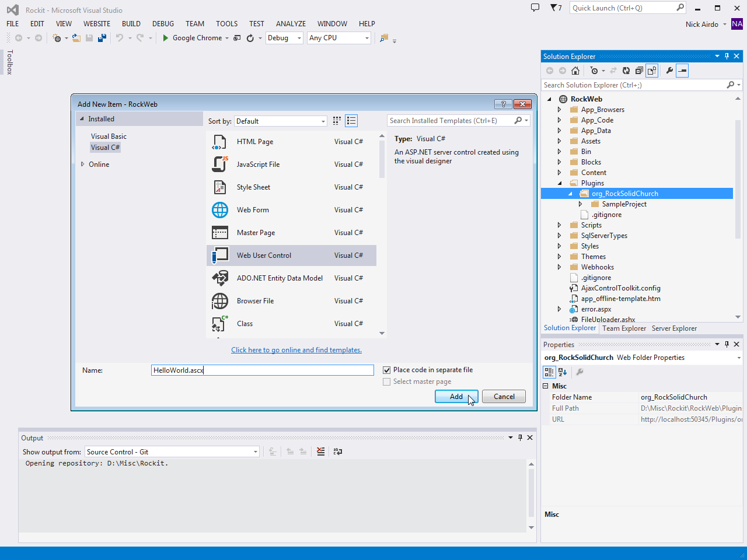Click the Property Pages wrench icon in Properties
The image size is (747, 560).
pyautogui.click(x=580, y=372)
